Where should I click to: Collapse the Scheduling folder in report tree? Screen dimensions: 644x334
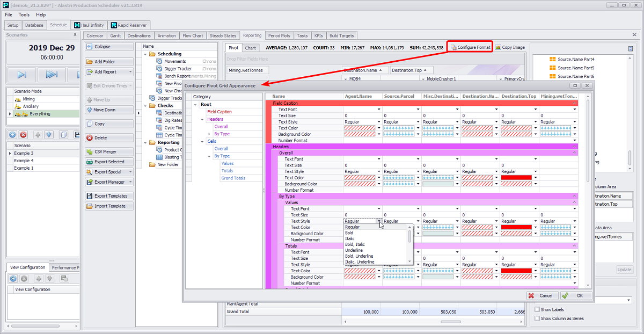(x=145, y=54)
